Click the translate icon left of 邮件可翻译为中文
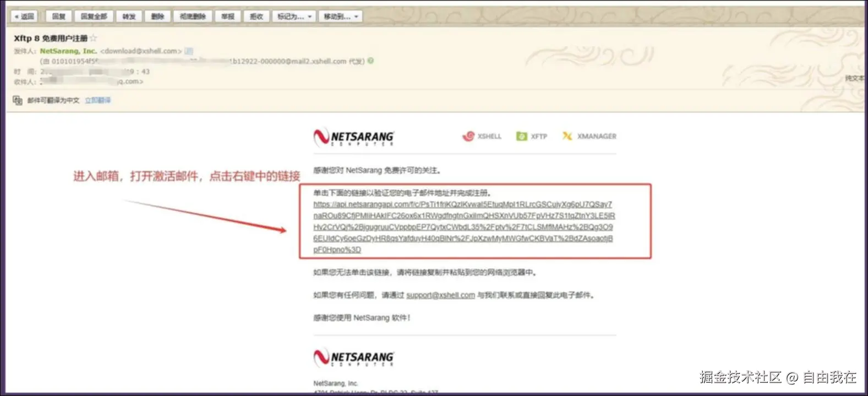Screen dimensions: 868x396 pos(18,100)
